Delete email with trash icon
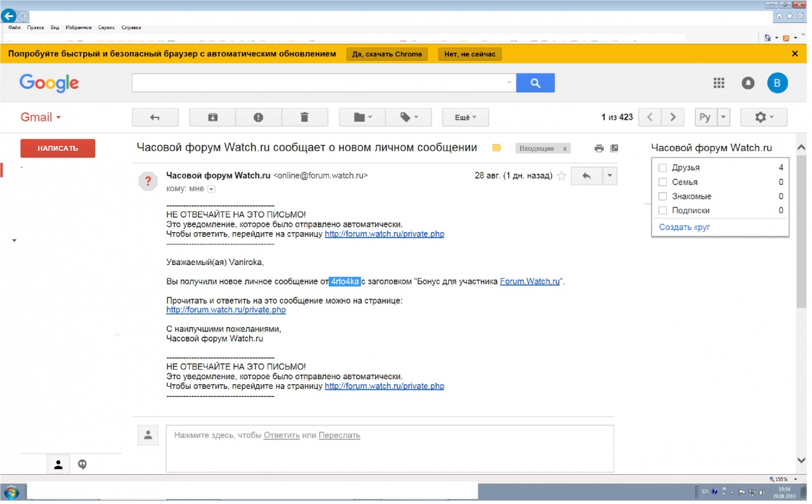The image size is (812, 504). click(x=304, y=117)
